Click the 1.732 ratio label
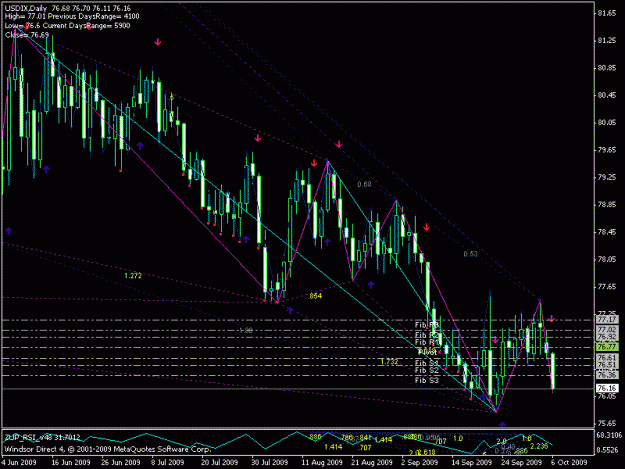Screen dimensions: 625x469 (389, 362)
